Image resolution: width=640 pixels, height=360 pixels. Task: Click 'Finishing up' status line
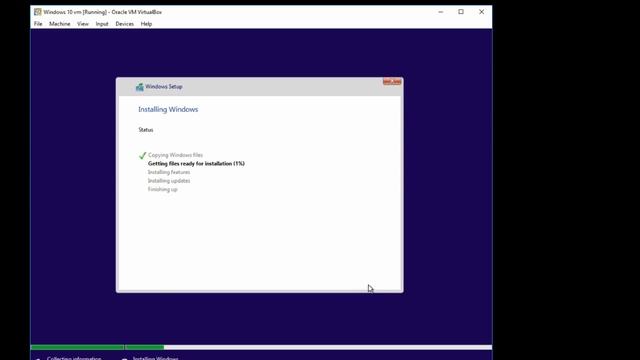pos(162,189)
